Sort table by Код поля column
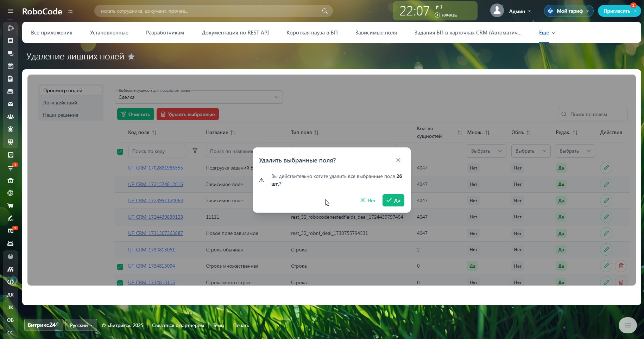 tap(142, 133)
